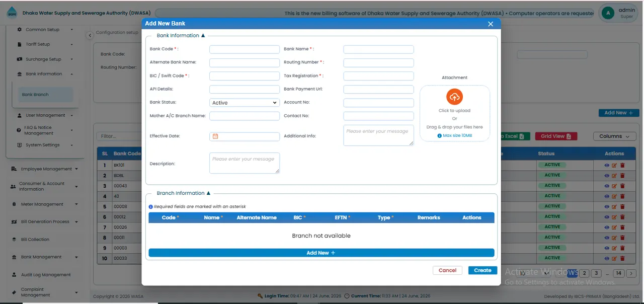Viewport: 644px width, 304px height.
Task: Click the info icon beside required fields note
Action: pos(150,207)
